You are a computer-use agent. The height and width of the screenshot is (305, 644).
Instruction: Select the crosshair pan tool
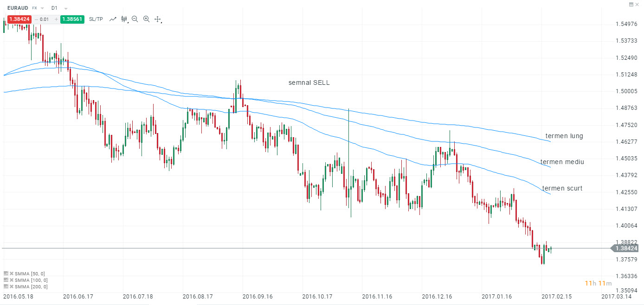coord(157,19)
